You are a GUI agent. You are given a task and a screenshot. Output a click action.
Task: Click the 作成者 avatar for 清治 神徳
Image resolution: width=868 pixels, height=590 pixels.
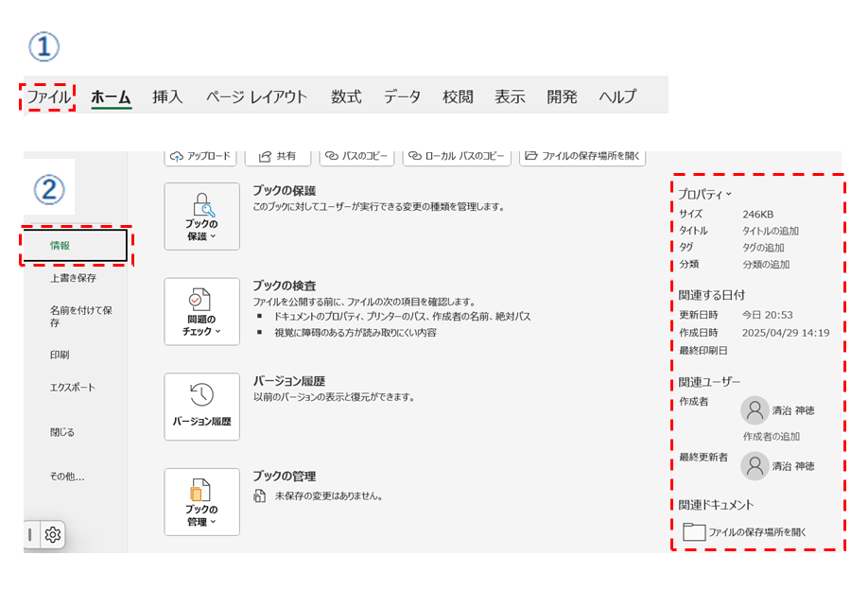point(755,410)
